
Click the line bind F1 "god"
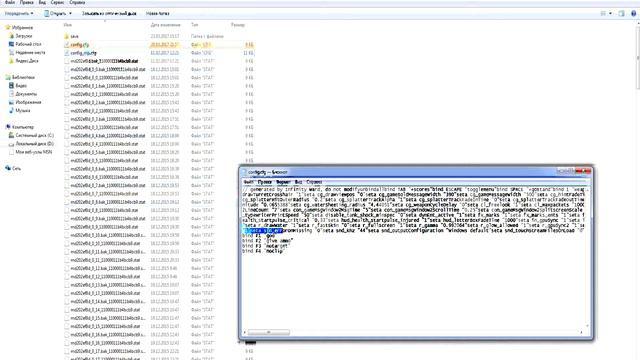tap(259, 236)
